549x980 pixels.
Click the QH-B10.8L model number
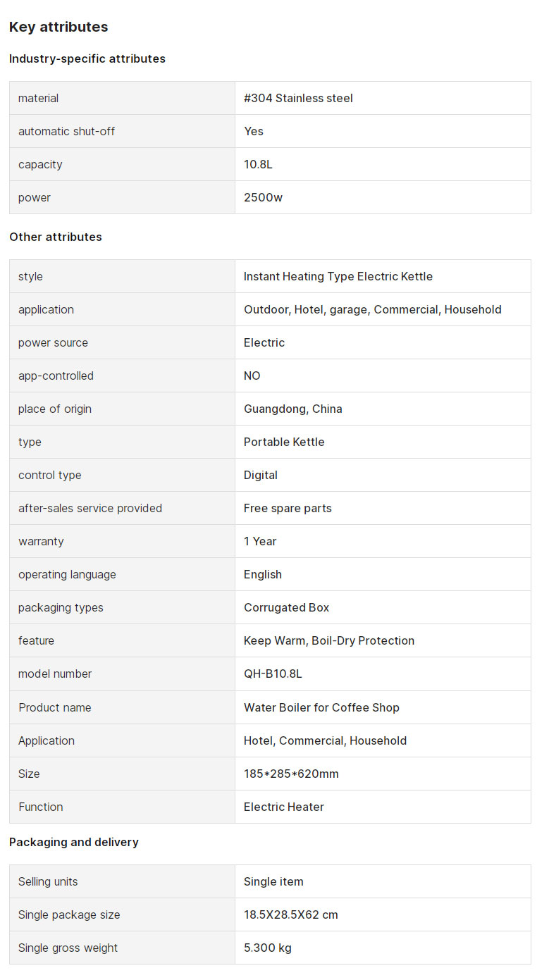pos(273,674)
